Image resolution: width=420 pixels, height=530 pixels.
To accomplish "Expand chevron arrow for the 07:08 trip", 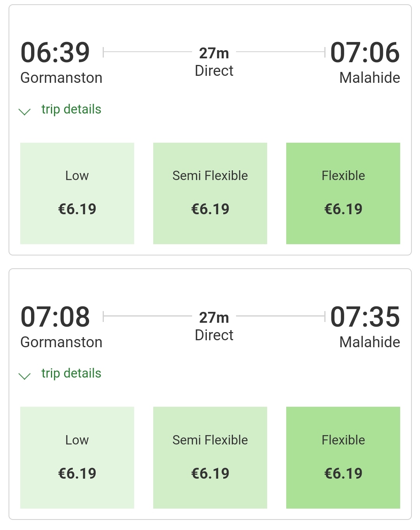I will 24,376.
